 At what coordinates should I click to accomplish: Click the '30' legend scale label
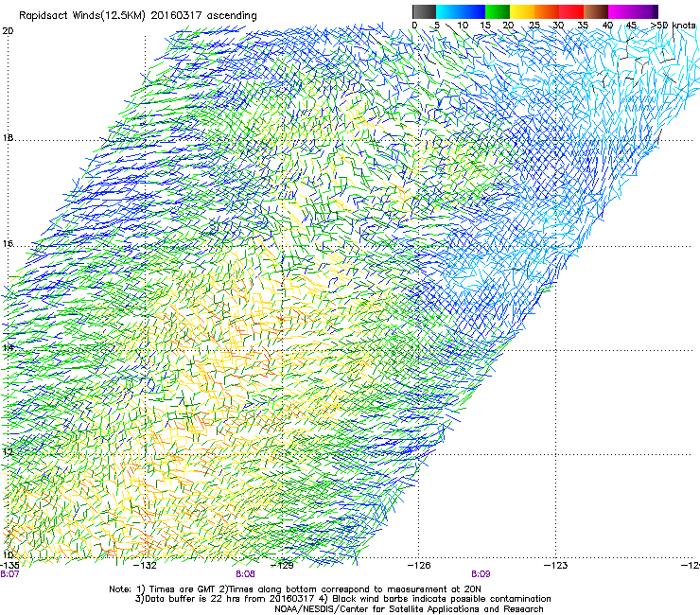pyautogui.click(x=558, y=26)
